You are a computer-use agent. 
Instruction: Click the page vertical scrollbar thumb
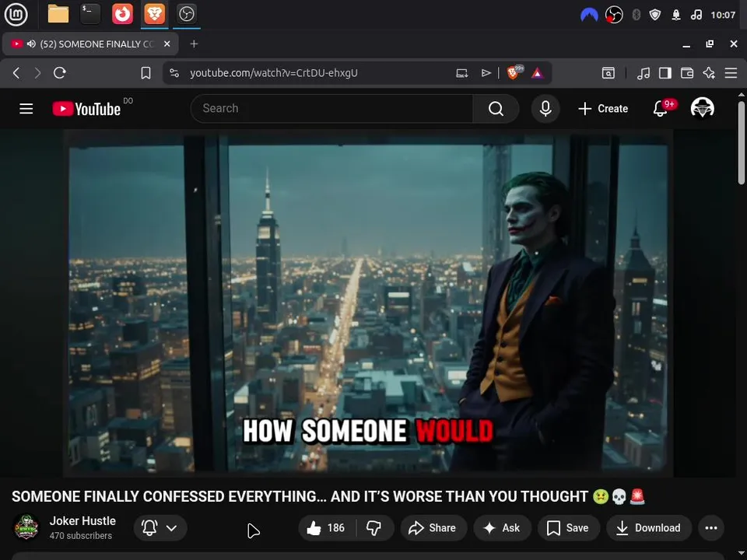[742, 142]
